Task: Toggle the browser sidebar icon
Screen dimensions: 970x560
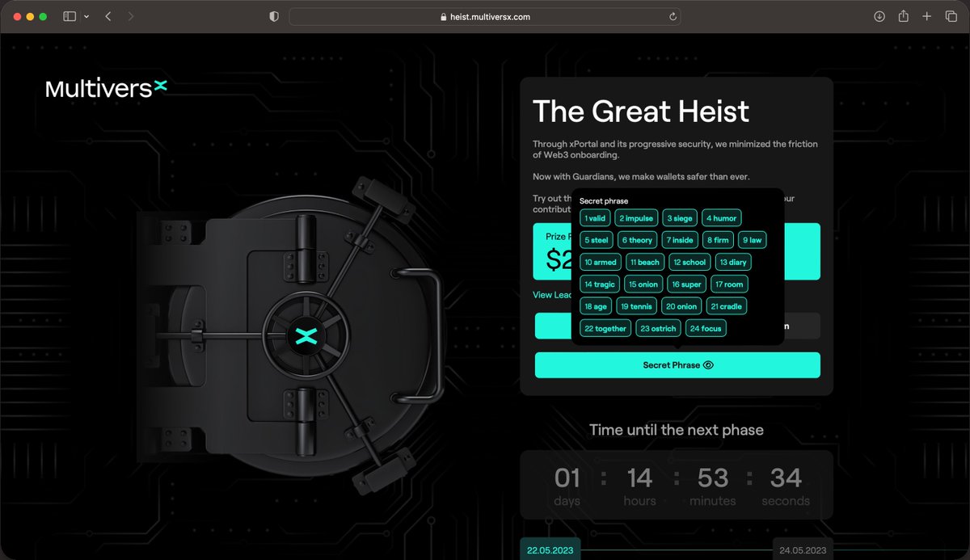Action: (70, 15)
